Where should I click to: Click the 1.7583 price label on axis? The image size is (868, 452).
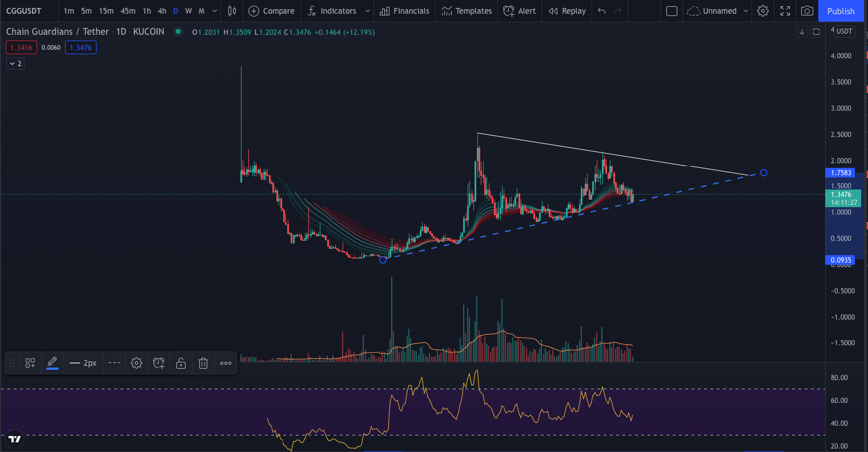click(841, 173)
